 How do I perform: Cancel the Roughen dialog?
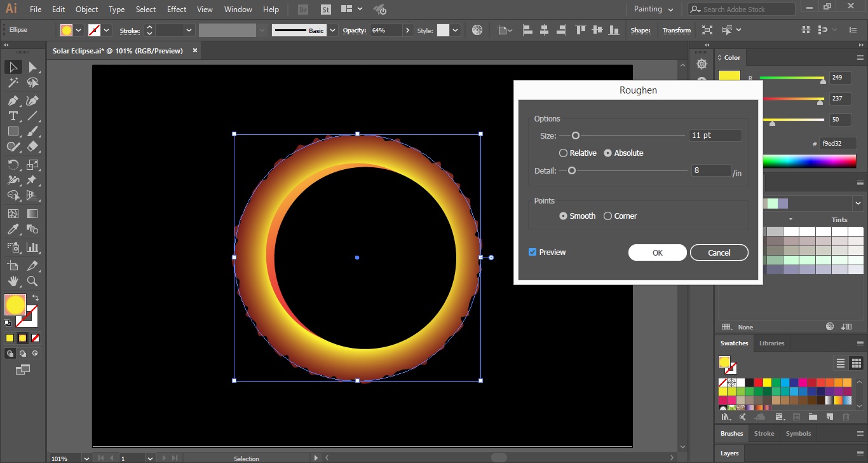719,252
